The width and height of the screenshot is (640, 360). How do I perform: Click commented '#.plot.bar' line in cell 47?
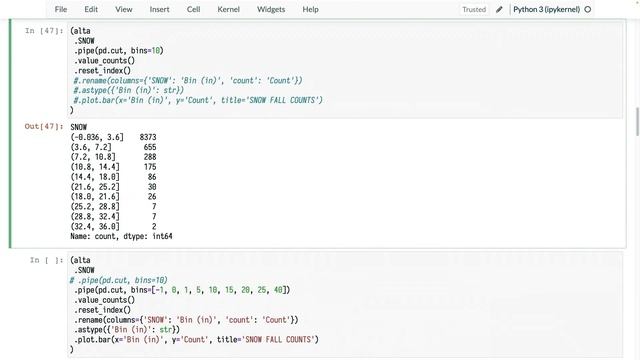coord(198,100)
